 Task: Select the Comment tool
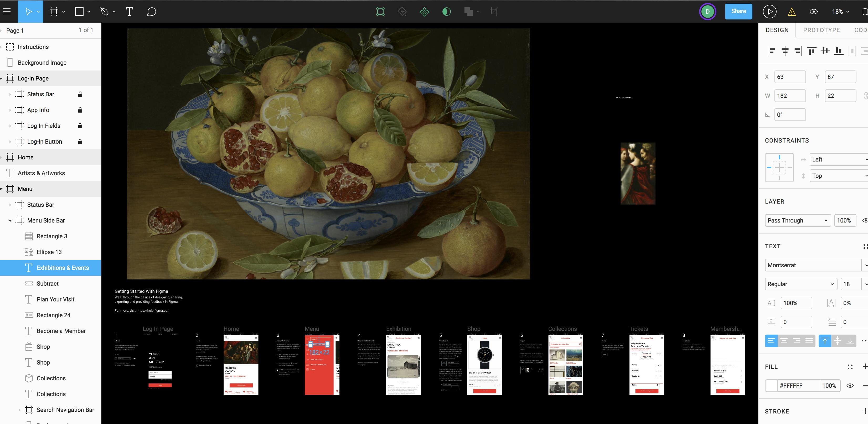pos(151,12)
